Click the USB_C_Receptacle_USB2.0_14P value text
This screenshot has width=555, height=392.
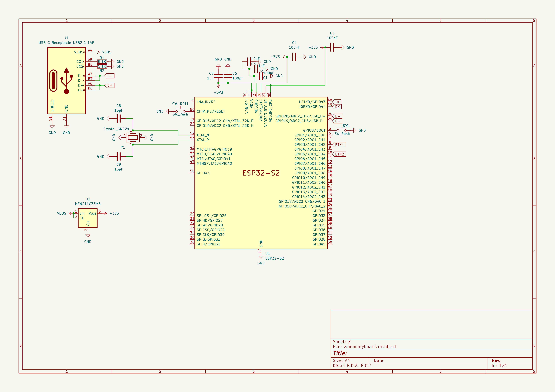(66, 43)
